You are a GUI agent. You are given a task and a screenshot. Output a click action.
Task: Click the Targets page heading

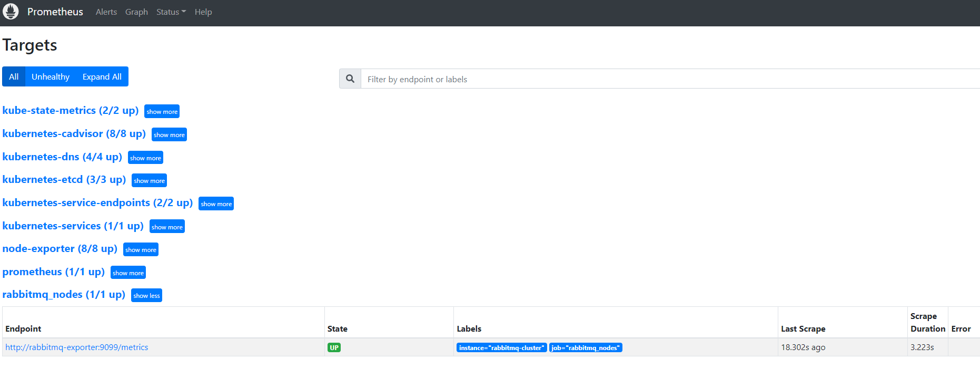pos(30,45)
